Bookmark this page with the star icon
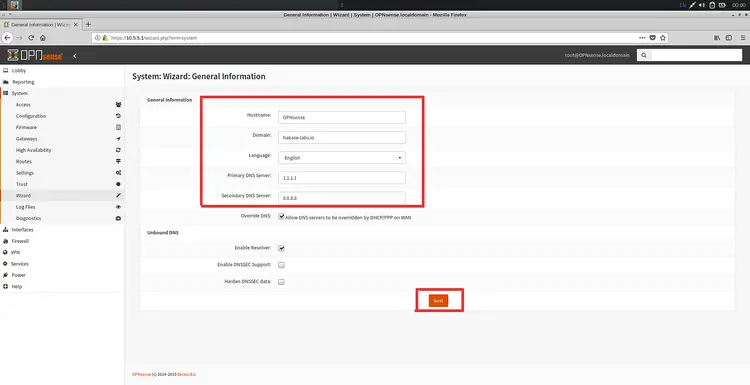Viewport: 750px width, 385px height. pos(663,38)
